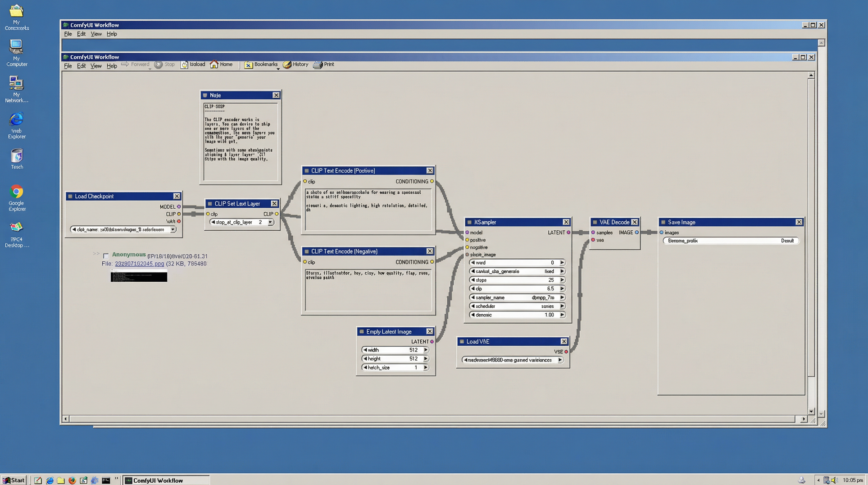This screenshot has height=485, width=868.
Task: Open the 23z907162045.ppg file link
Action: click(139, 264)
